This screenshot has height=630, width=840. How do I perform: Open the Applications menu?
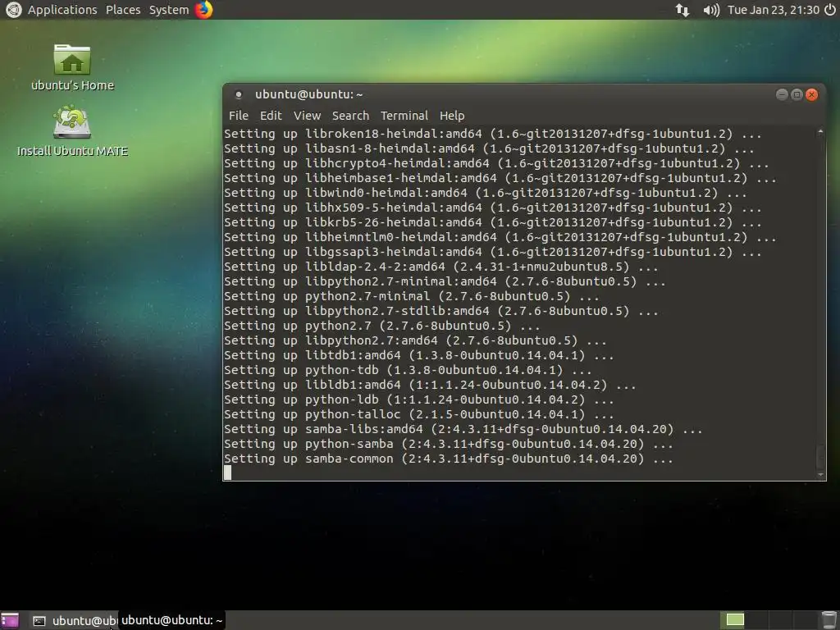click(62, 10)
